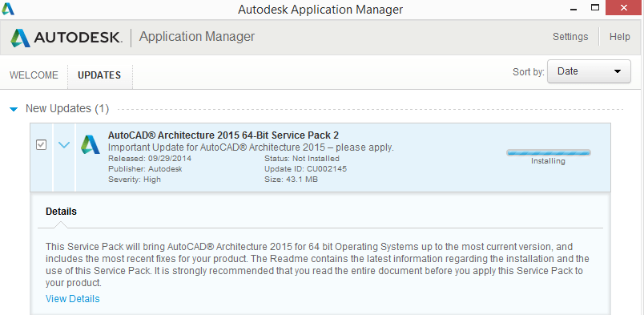The height and width of the screenshot is (315, 644).
Task: Uncheck the Service Pack 2 update checkbox
Action: click(x=41, y=145)
